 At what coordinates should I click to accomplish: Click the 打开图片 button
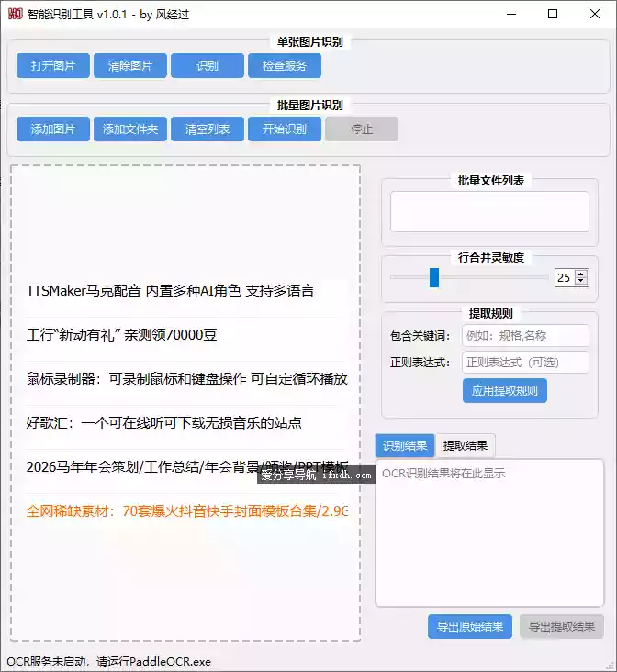click(53, 65)
